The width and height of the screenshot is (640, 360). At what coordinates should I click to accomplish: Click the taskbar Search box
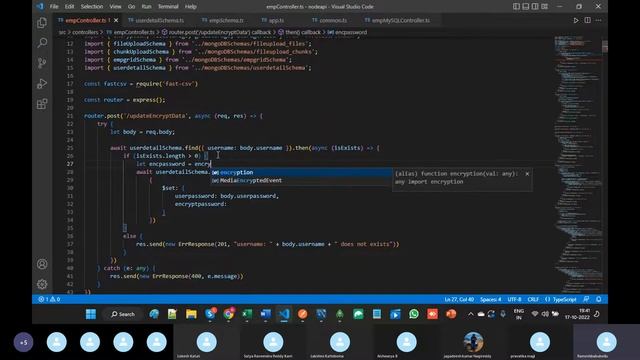coord(123,314)
